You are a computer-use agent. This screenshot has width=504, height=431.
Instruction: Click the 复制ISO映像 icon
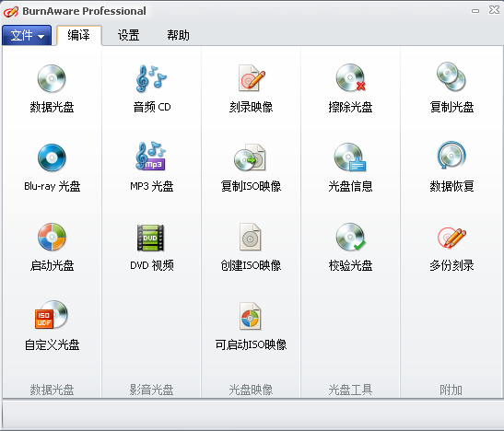[250, 157]
